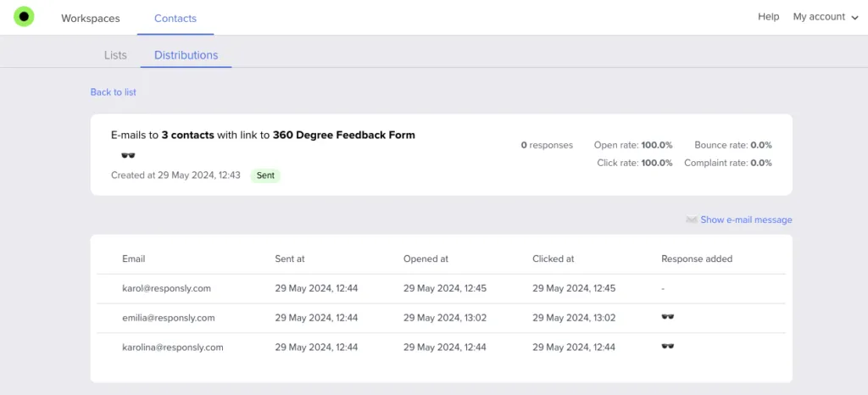The width and height of the screenshot is (868, 395).
Task: Click the Response added column header
Action: [696, 259]
